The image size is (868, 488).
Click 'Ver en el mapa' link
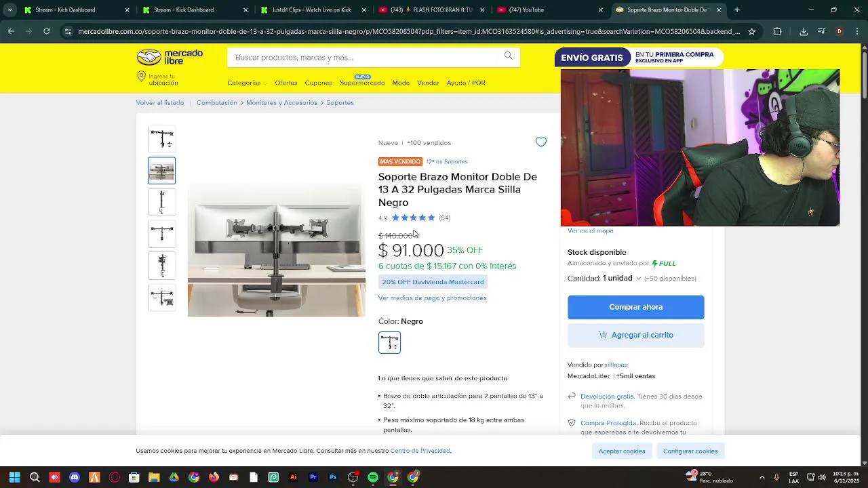click(590, 230)
